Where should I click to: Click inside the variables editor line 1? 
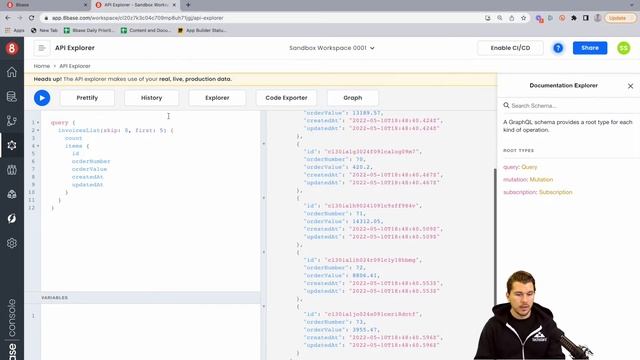(150, 316)
